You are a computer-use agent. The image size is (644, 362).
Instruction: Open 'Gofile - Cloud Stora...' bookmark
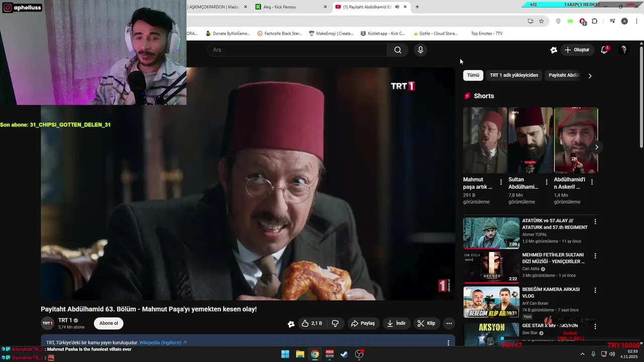(435, 34)
